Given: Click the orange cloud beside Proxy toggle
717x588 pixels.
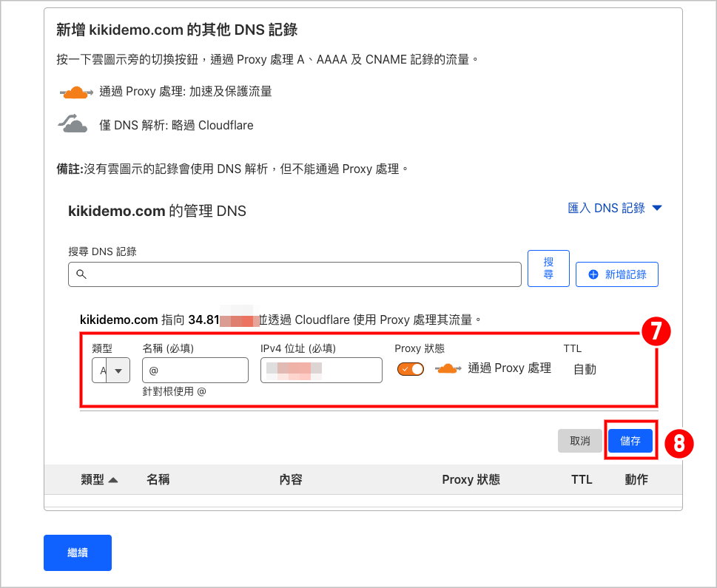Looking at the screenshot, I should [x=448, y=368].
